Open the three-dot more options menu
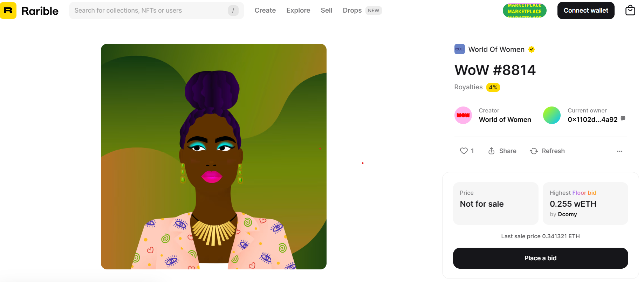 [x=619, y=151]
